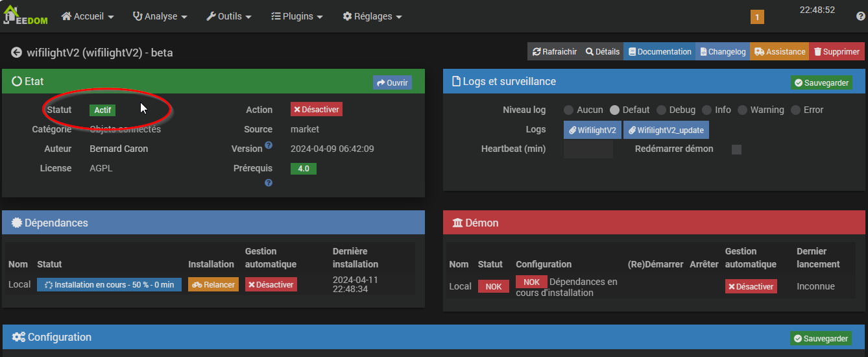Click the clock showing 22:48:52
The height and width of the screenshot is (357, 868).
tap(817, 10)
